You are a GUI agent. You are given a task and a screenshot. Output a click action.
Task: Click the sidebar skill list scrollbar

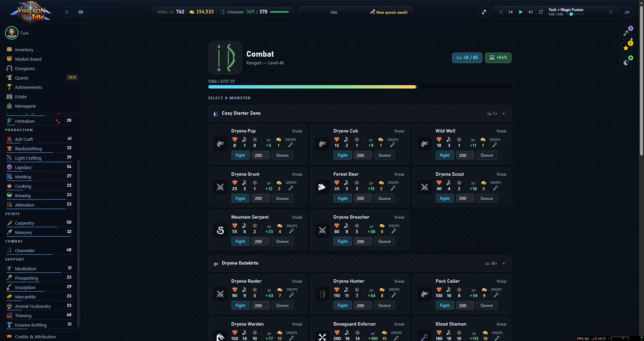78,243
